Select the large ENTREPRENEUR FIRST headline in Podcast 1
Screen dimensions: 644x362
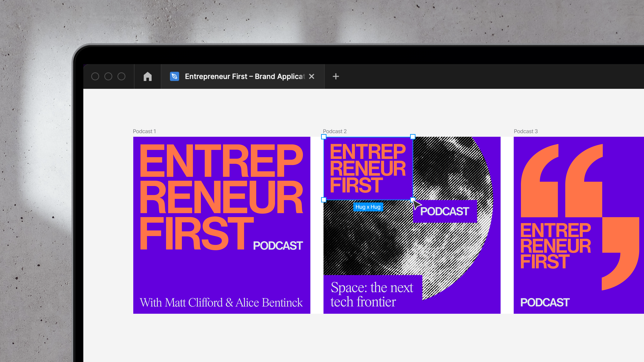tap(221, 197)
